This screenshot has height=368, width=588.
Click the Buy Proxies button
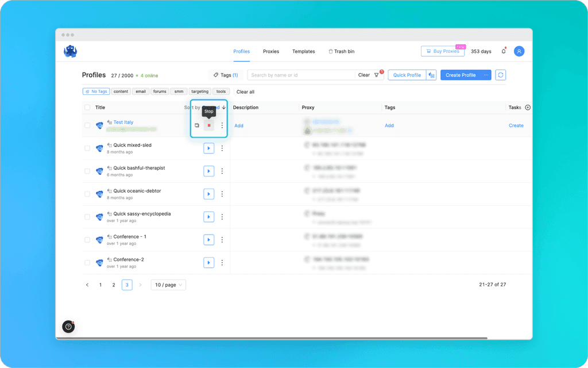point(443,51)
